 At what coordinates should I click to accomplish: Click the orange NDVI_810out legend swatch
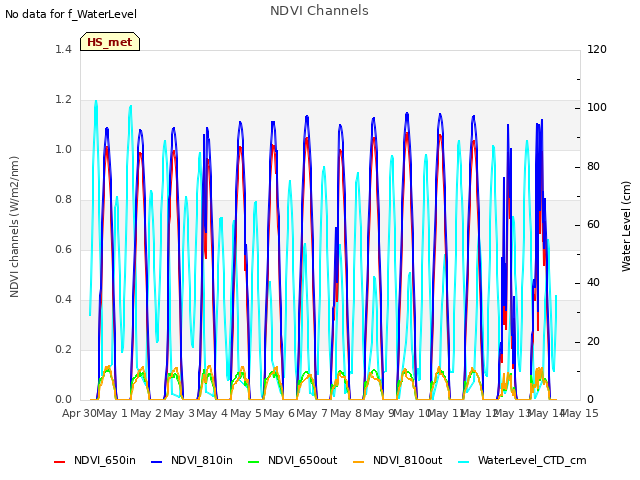tap(359, 462)
